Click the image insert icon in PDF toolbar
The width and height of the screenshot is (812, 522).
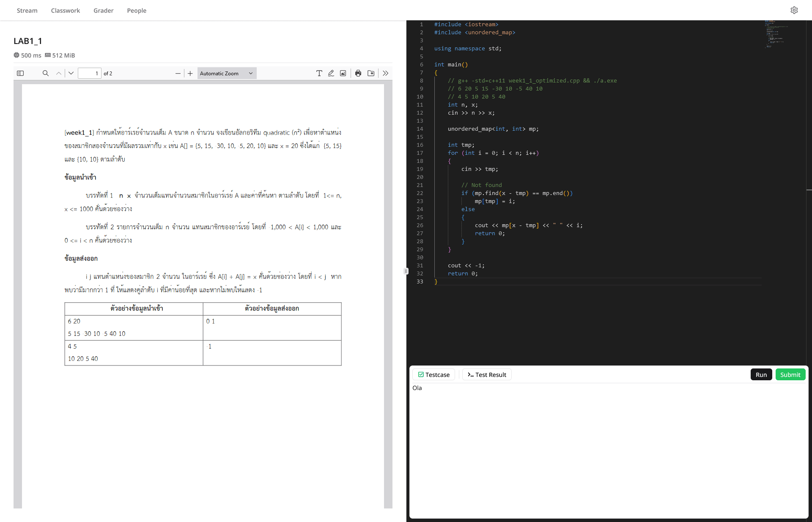[343, 73]
